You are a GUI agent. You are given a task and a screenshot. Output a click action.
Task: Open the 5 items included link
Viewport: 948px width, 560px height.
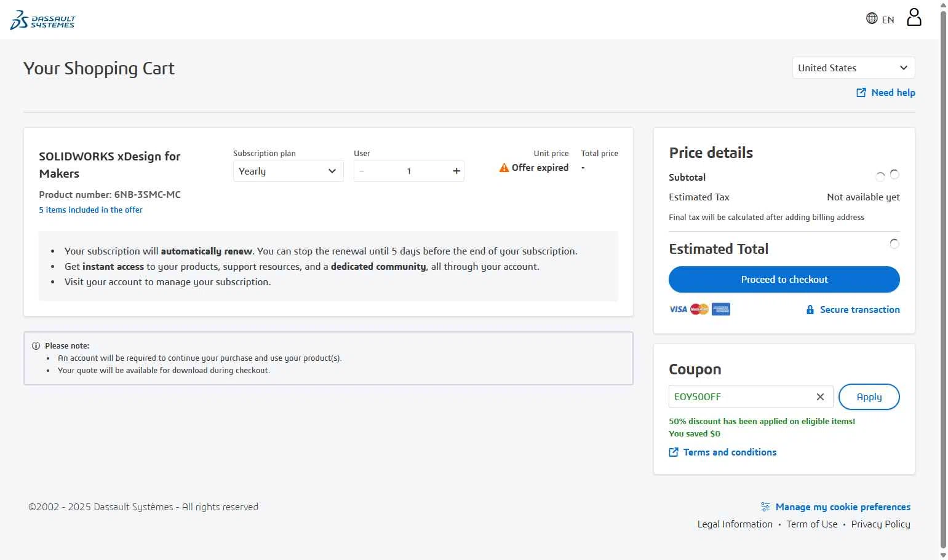point(90,210)
